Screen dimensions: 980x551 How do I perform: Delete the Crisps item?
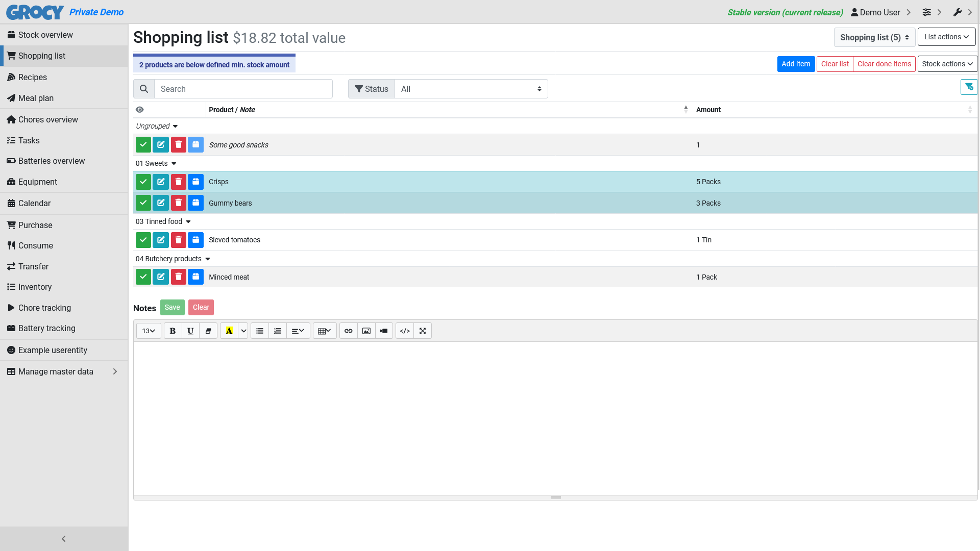[178, 182]
